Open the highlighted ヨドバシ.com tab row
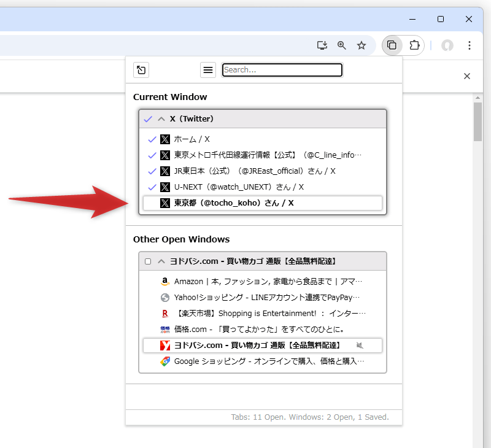This screenshot has width=491, height=448. (263, 346)
